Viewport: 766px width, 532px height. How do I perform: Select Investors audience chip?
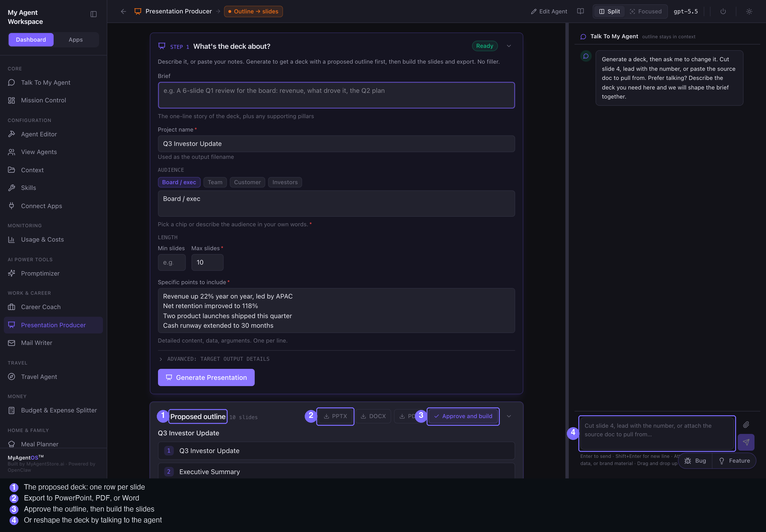pos(285,182)
